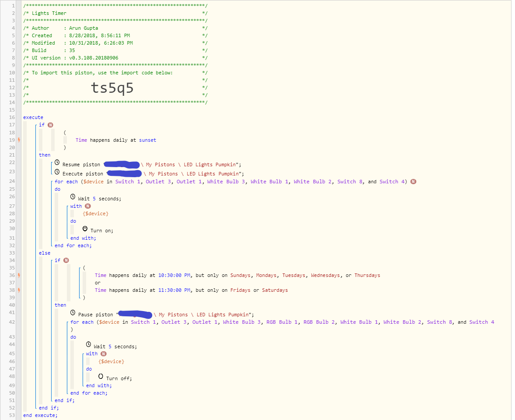Click the power icon next to Turn on
The height and width of the screenshot is (420, 515).
(x=85, y=228)
